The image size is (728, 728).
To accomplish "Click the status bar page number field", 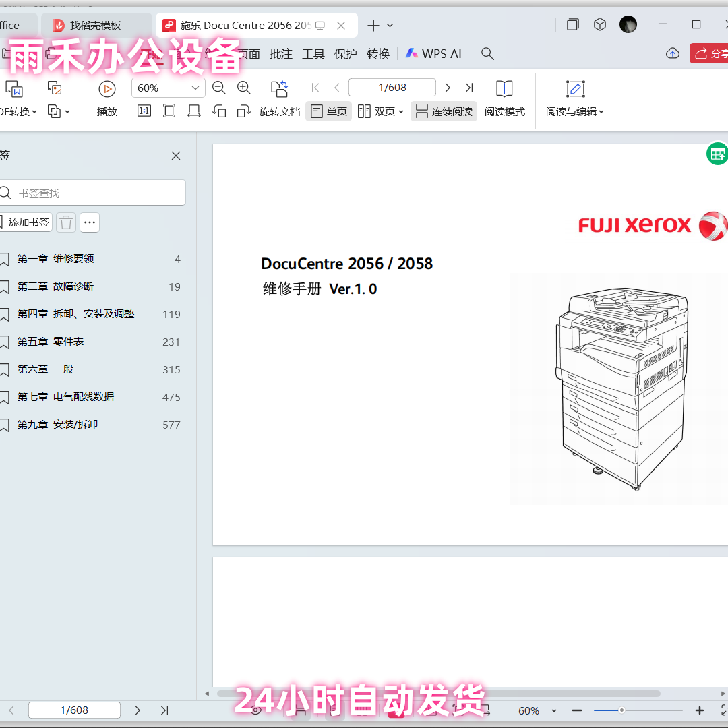I will tap(74, 710).
